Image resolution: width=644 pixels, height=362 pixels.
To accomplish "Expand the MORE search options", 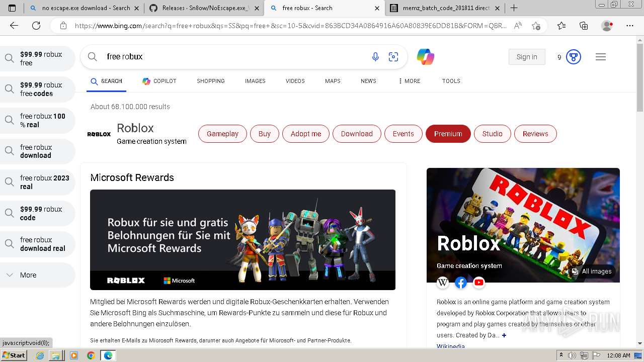I will pos(409,81).
